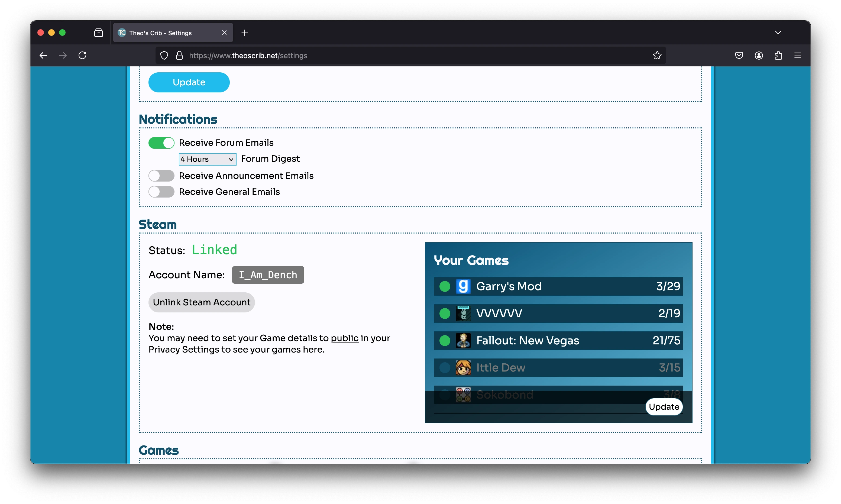This screenshot has height=504, width=841.
Task: Open the extensions puzzle icon
Action: click(x=778, y=55)
